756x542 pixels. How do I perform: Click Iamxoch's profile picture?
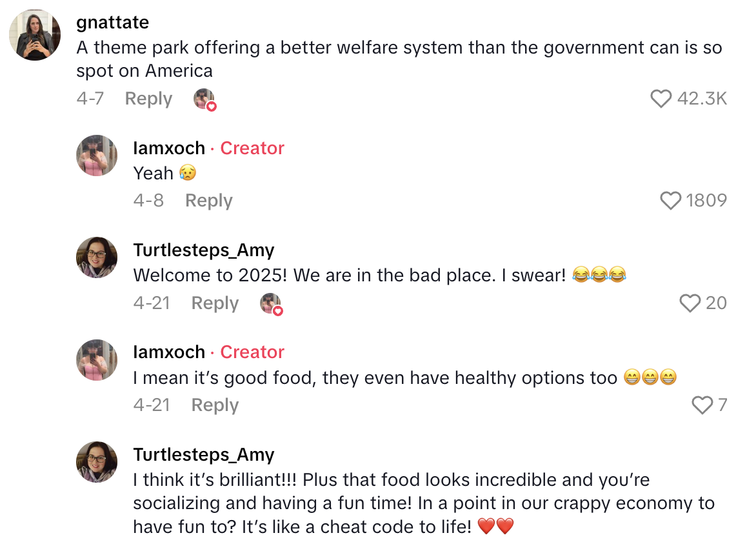point(97,156)
